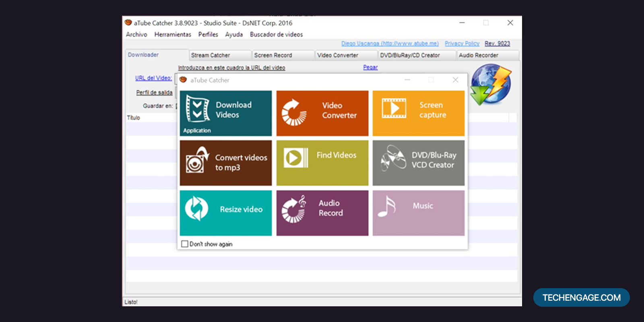644x322 pixels.
Task: Open the Download Videos film-strip icon
Action: click(x=198, y=109)
